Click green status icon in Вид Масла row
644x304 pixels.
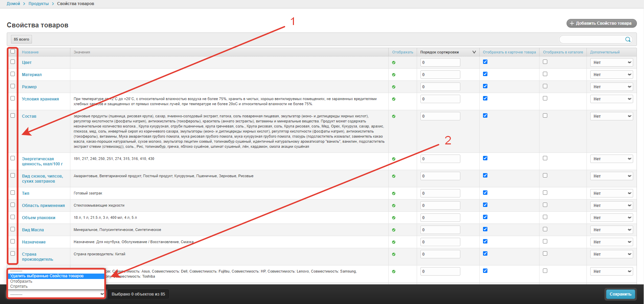[394, 230]
